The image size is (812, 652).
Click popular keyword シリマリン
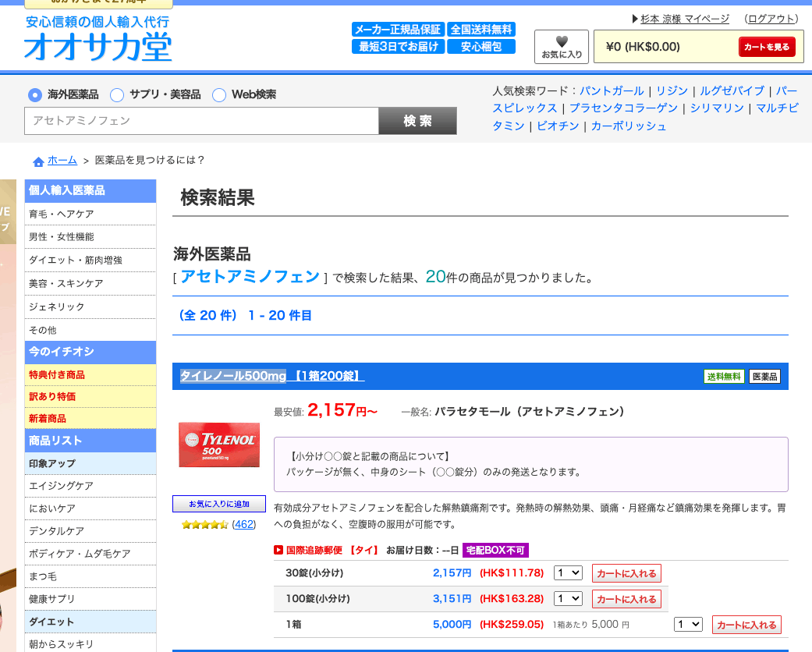point(717,108)
